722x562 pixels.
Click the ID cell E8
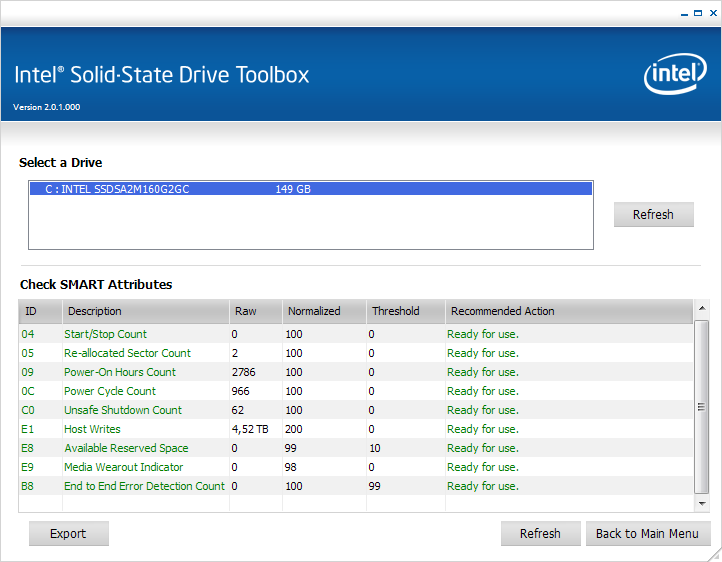[28, 448]
